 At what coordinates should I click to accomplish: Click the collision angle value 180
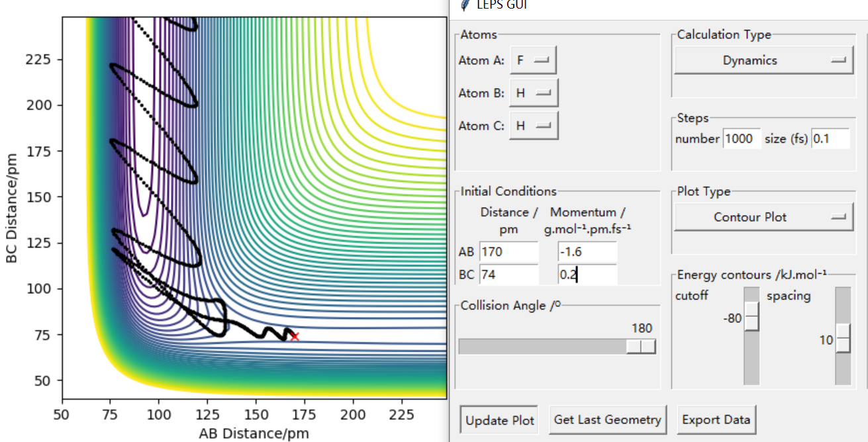click(x=642, y=328)
